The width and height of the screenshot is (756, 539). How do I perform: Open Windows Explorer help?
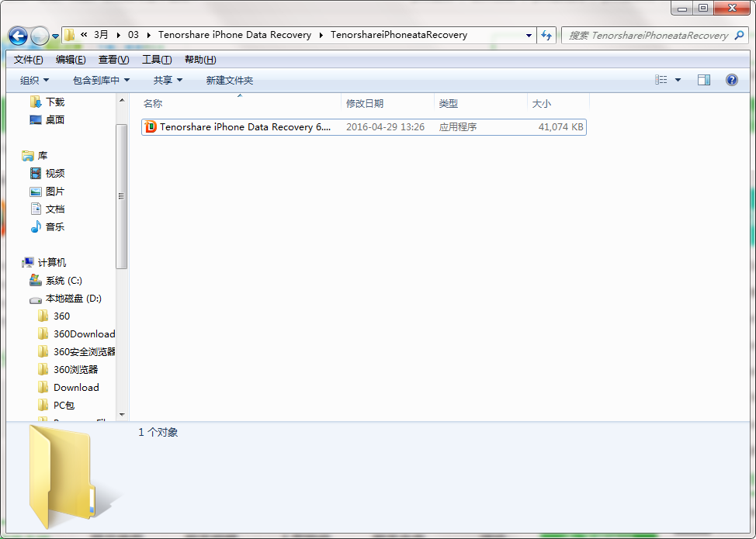(x=731, y=80)
